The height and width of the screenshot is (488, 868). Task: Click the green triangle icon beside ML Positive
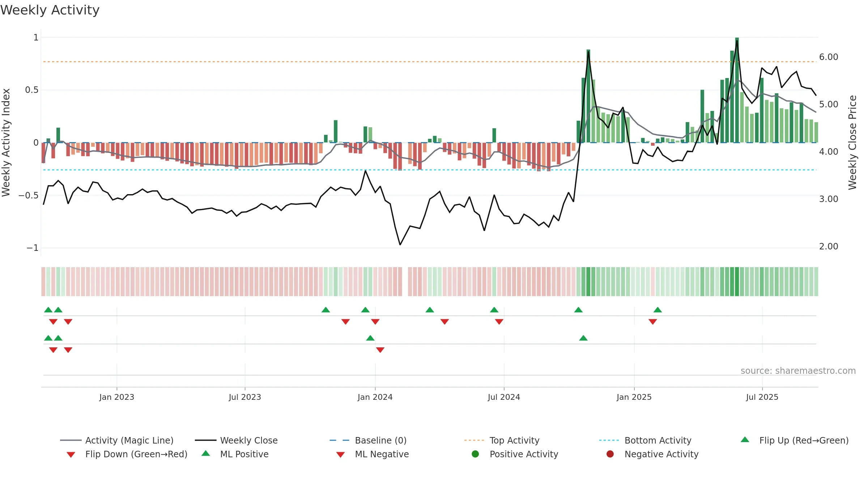coord(206,453)
